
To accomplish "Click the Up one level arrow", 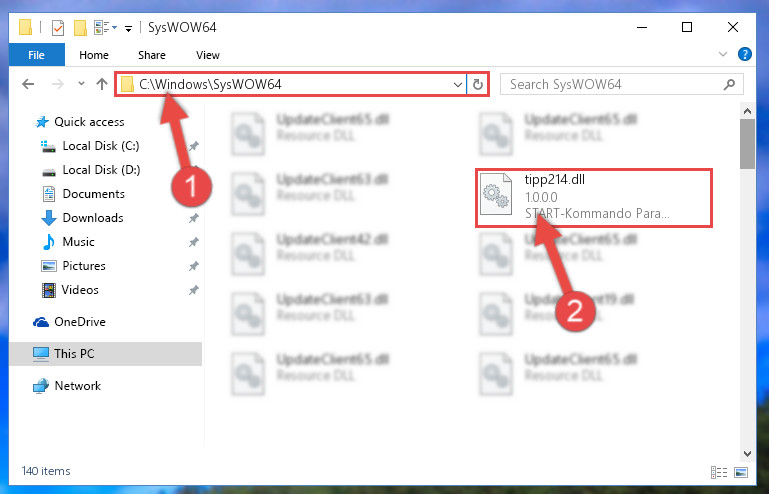I will pos(102,84).
